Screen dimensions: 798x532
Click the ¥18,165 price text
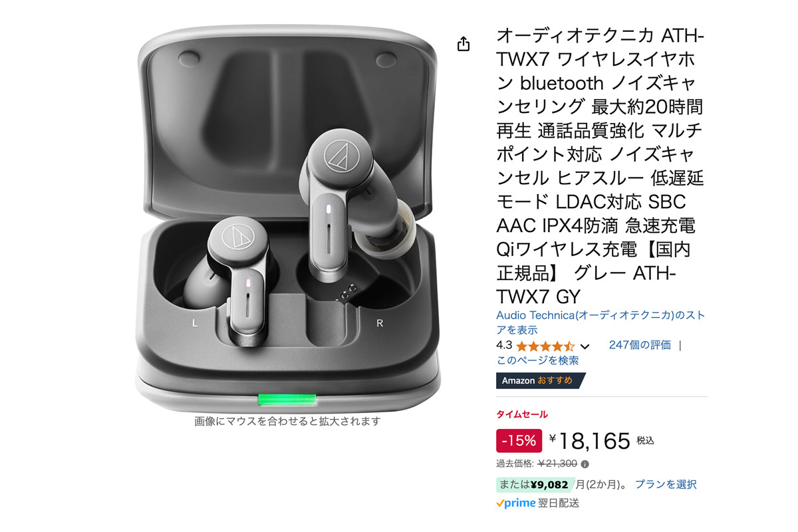pyautogui.click(x=589, y=440)
